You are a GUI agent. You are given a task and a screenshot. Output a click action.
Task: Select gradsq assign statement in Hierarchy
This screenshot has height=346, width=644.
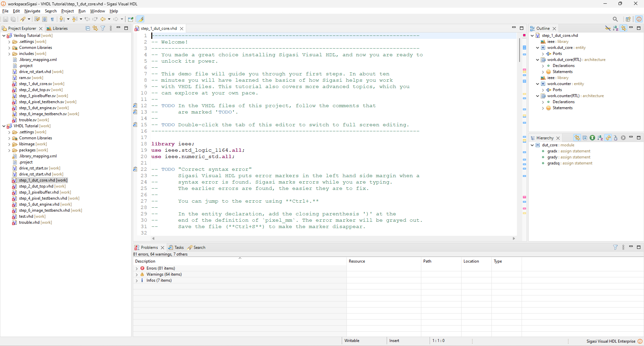coord(567,163)
